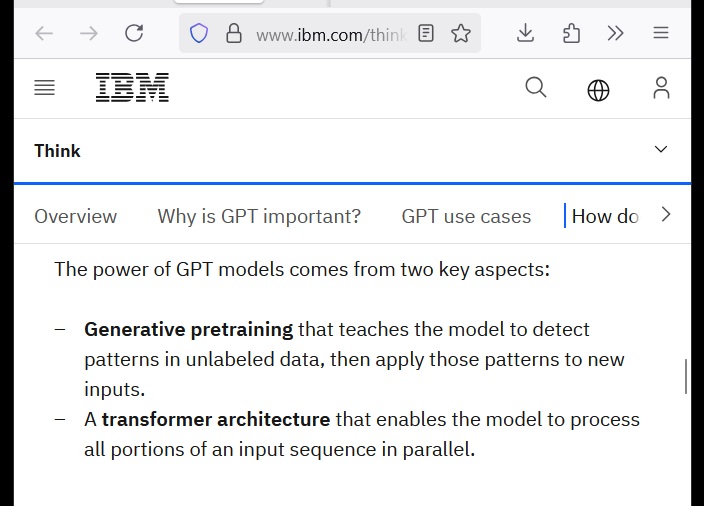Open the globe language selector
The width and height of the screenshot is (704, 506).
tap(598, 90)
